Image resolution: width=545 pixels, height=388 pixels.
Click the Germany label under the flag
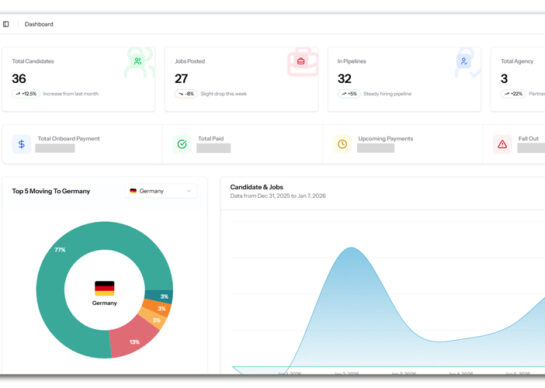pos(105,303)
